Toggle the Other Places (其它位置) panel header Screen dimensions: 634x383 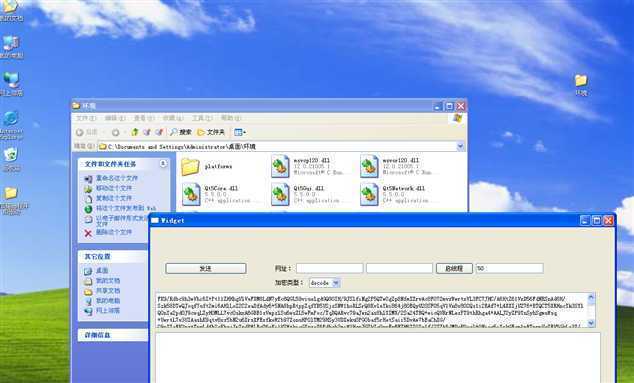tap(112, 256)
